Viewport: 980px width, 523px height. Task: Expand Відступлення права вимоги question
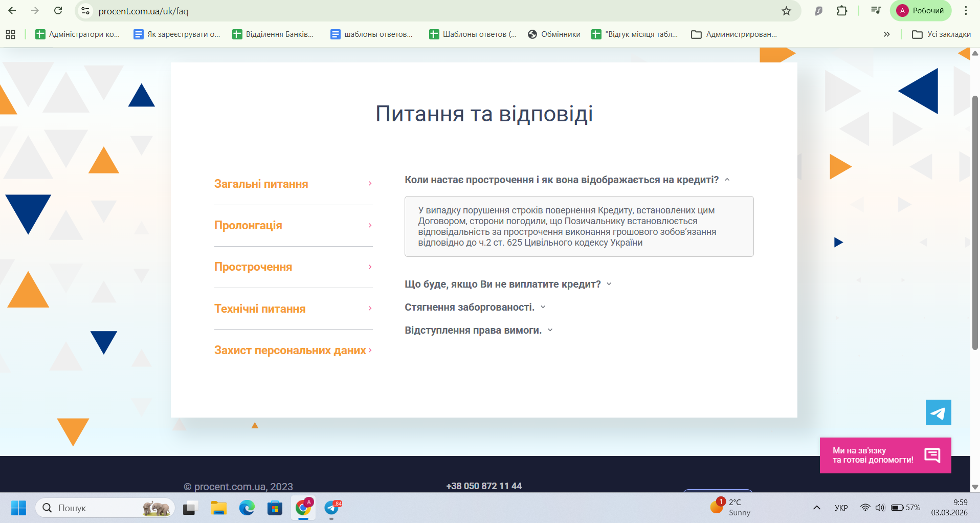479,330
